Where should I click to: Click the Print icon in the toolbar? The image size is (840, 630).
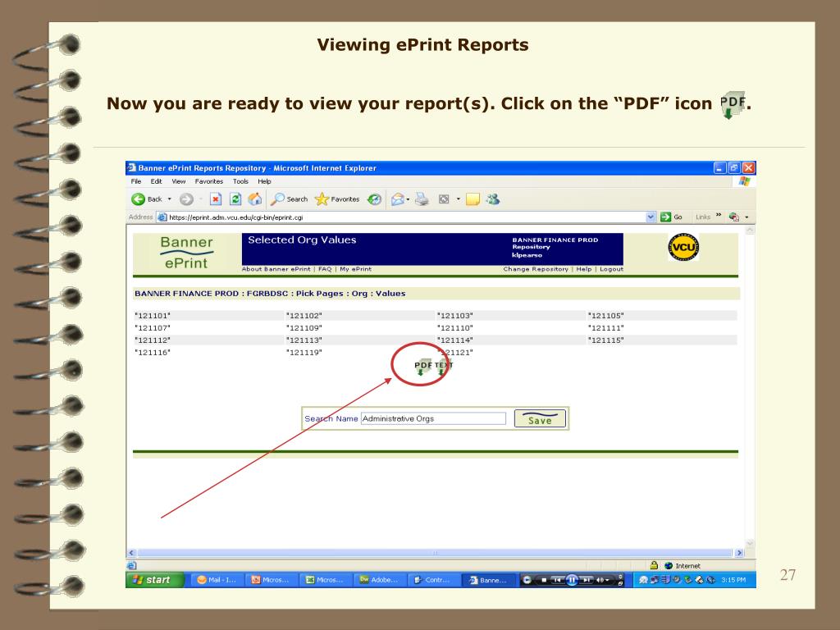422,199
